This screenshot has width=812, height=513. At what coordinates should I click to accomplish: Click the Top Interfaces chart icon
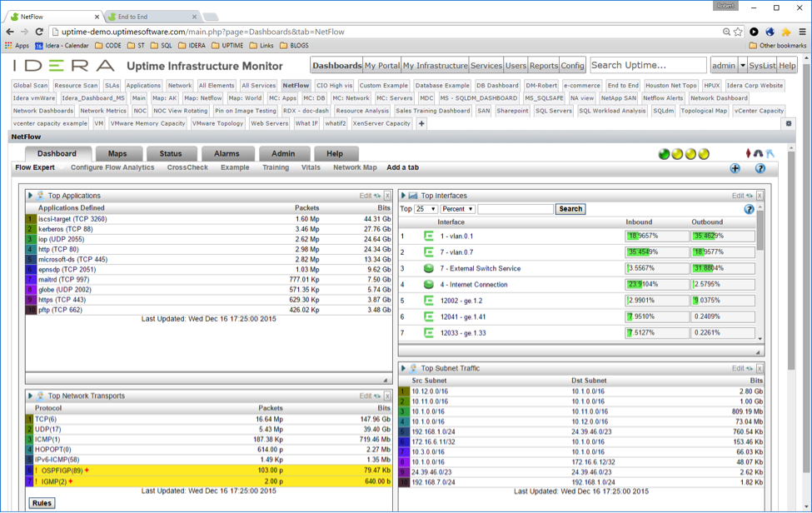413,196
